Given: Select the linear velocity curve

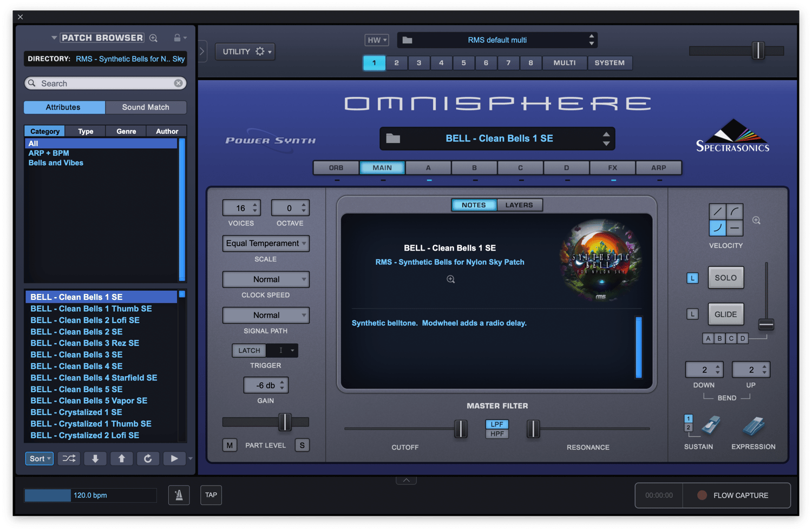Looking at the screenshot, I should tap(717, 212).
